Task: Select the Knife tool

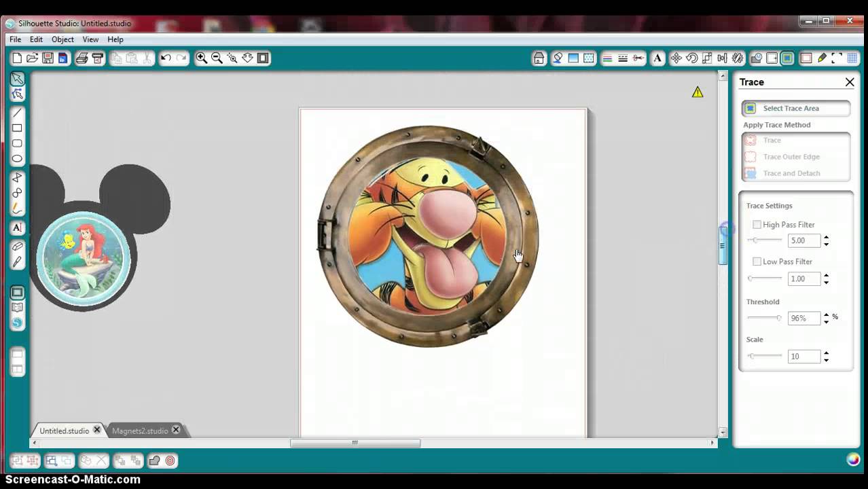Action: [x=17, y=261]
